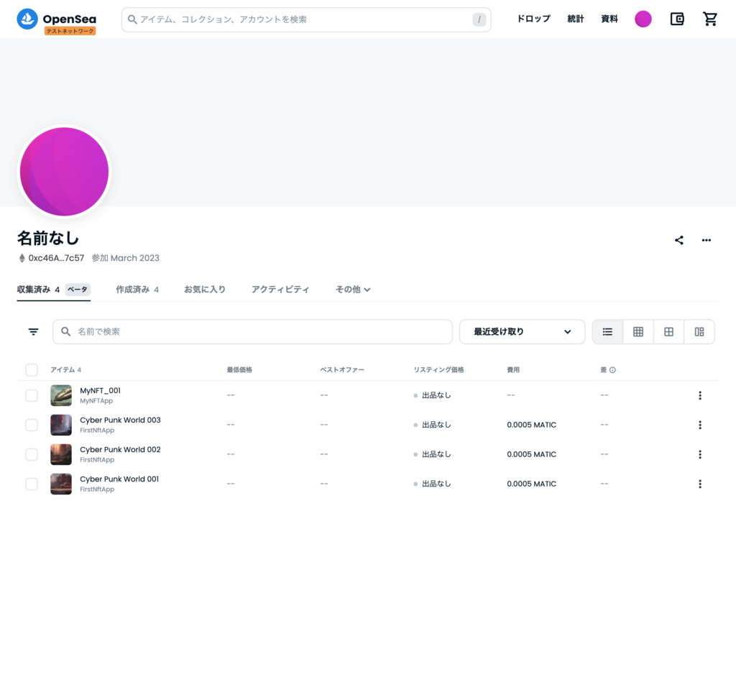Open the 統計 menu

coord(576,19)
